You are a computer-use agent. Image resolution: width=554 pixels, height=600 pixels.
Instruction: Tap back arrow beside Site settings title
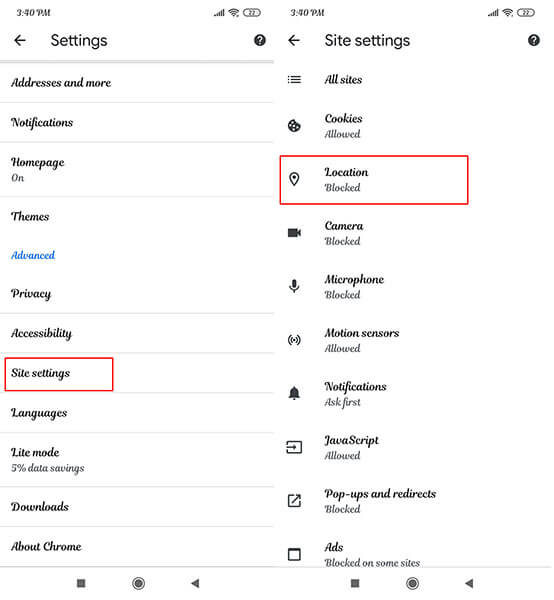click(294, 40)
